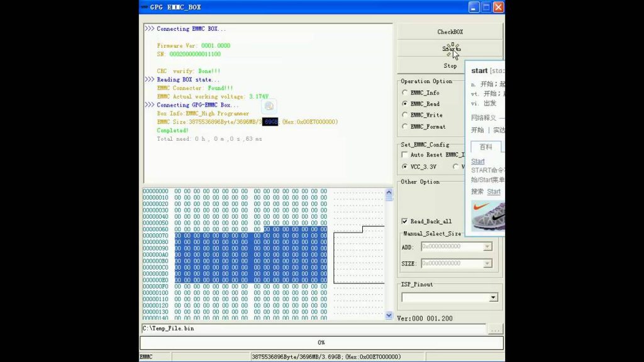The height and width of the screenshot is (362, 644).
Task: Minimize the GPG EMMC_BOX window
Action: [474, 7]
